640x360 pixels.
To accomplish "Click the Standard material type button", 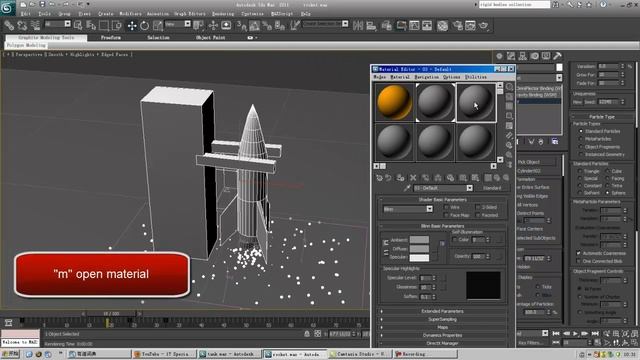I will click(x=492, y=188).
